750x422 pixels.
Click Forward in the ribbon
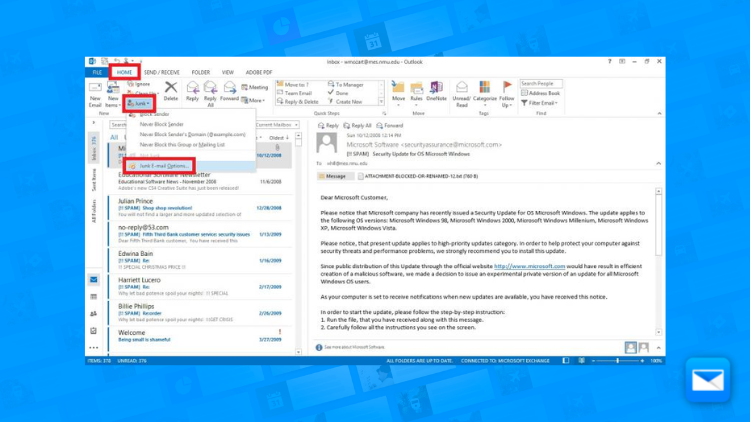pyautogui.click(x=229, y=91)
